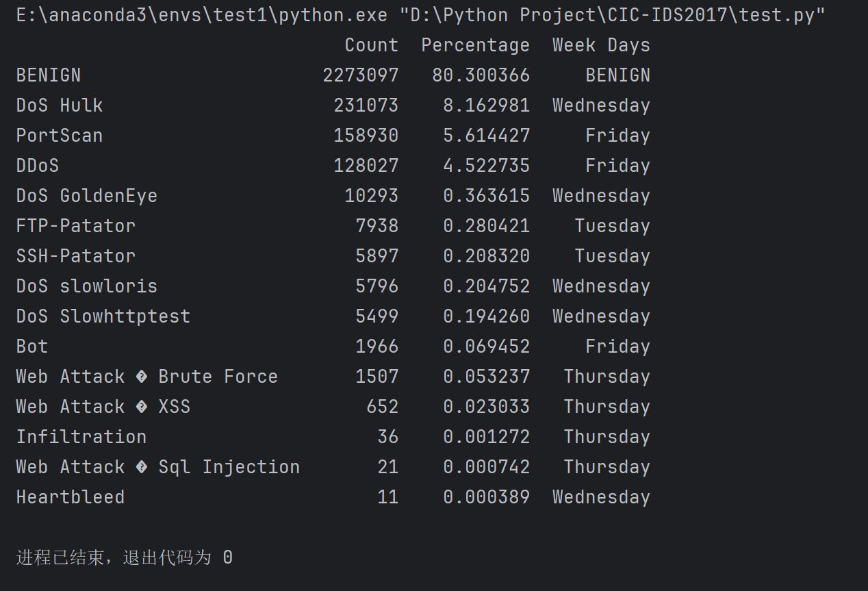Click the FTP-Patator row label
868x591 pixels.
click(x=76, y=226)
